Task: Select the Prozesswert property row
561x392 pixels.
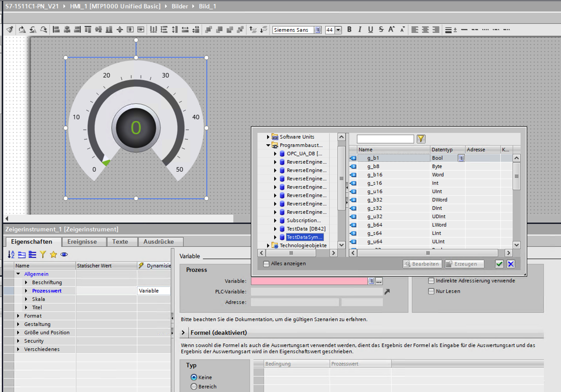Action: 87,291
